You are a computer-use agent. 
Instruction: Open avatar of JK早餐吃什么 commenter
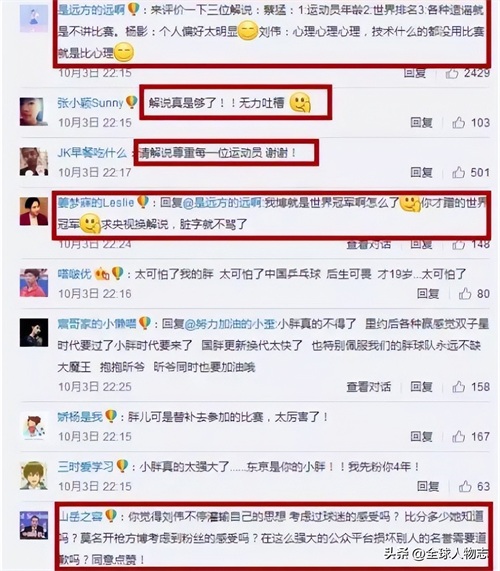coord(34,161)
